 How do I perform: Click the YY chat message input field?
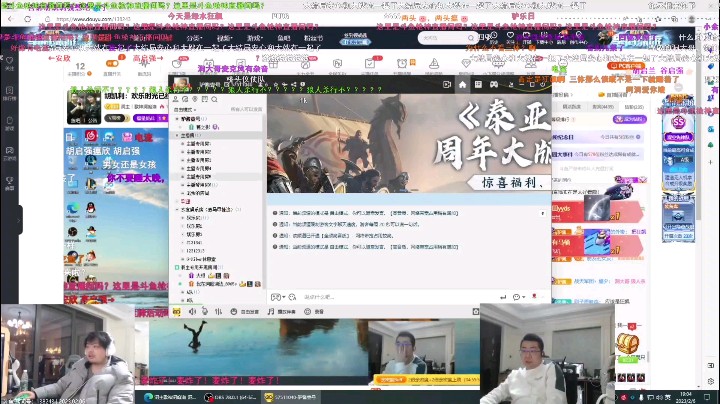[x=395, y=297]
